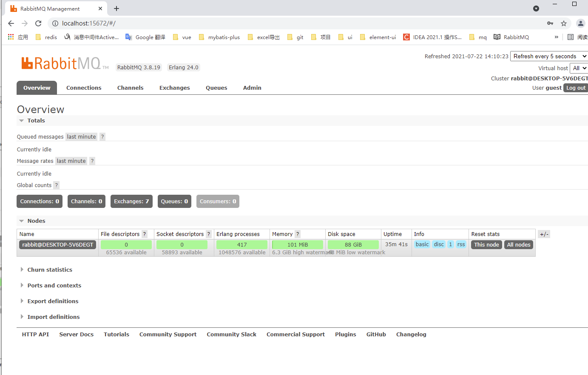
Task: Show more bookmarks via double chevron
Action: (x=556, y=37)
